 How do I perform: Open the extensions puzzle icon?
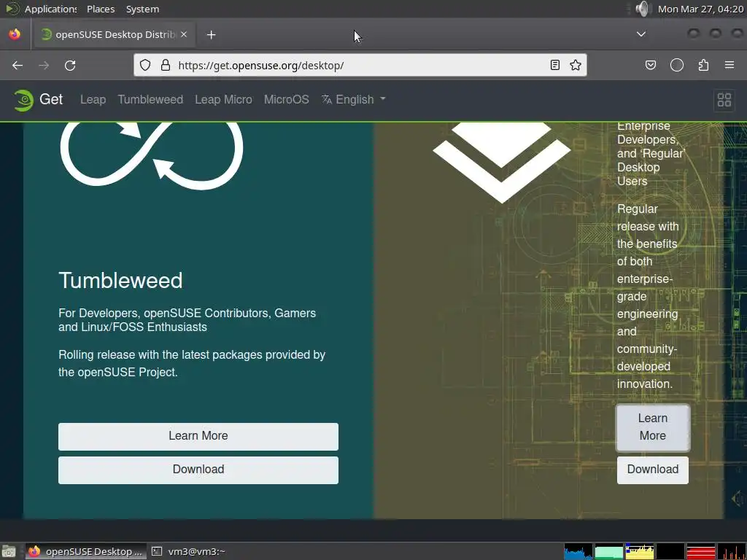pyautogui.click(x=703, y=65)
